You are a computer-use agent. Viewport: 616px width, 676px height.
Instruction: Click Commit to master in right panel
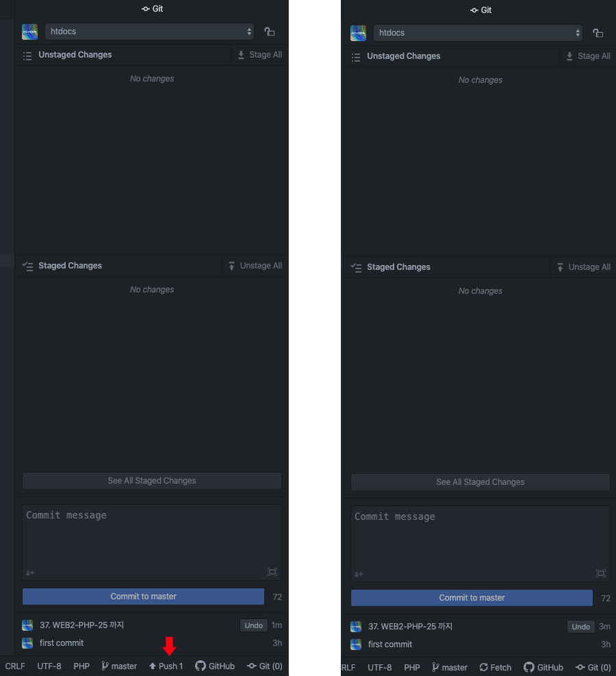(x=472, y=598)
